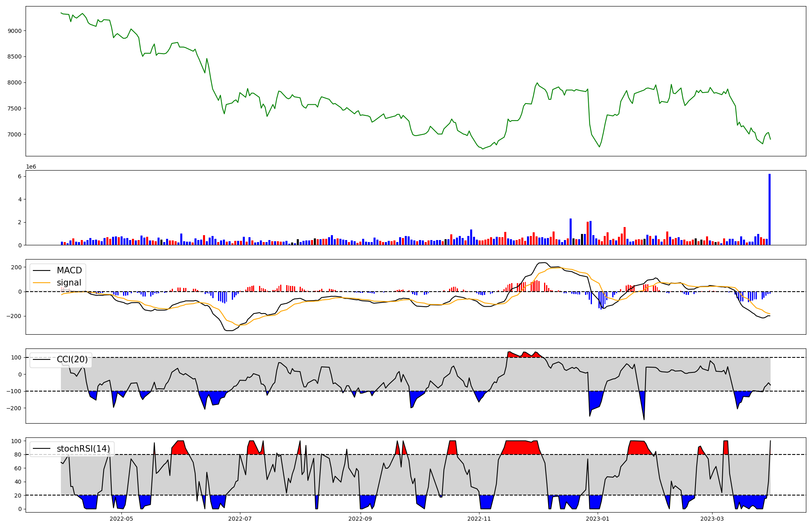Click the MACD legend label

pyautogui.click(x=69, y=270)
